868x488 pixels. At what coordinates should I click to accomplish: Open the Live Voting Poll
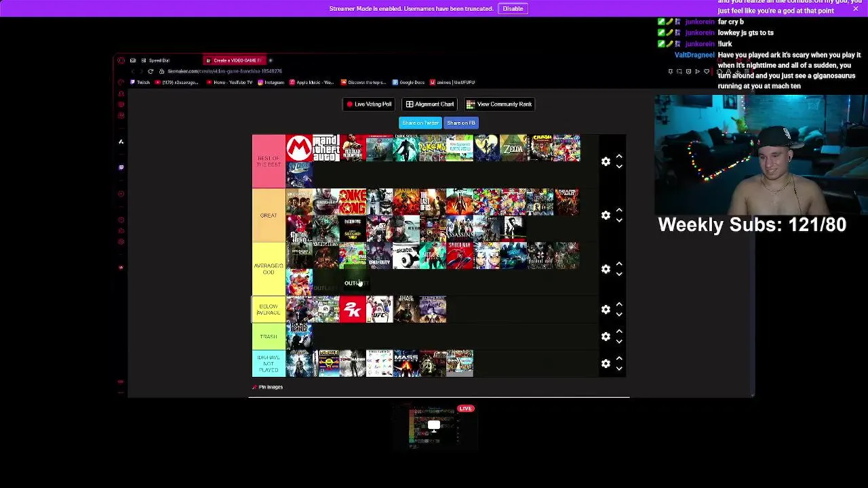coord(368,104)
